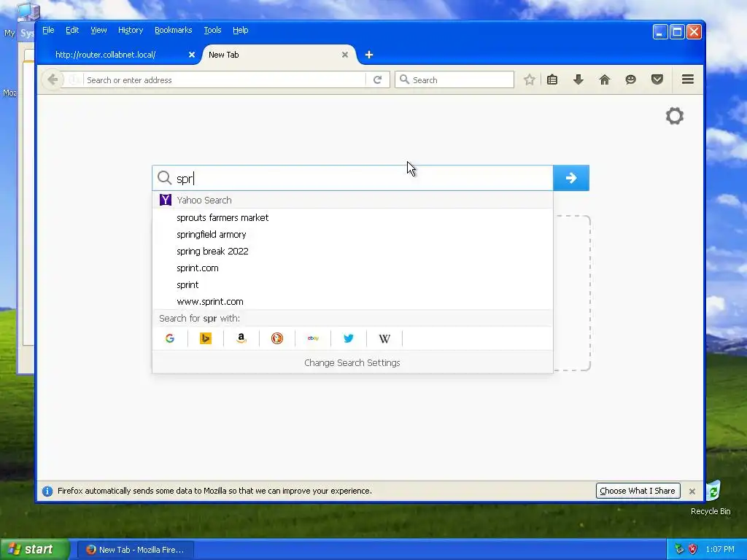The width and height of the screenshot is (747, 560).
Task: Use the Wikipedia search icon
Action: [384, 338]
